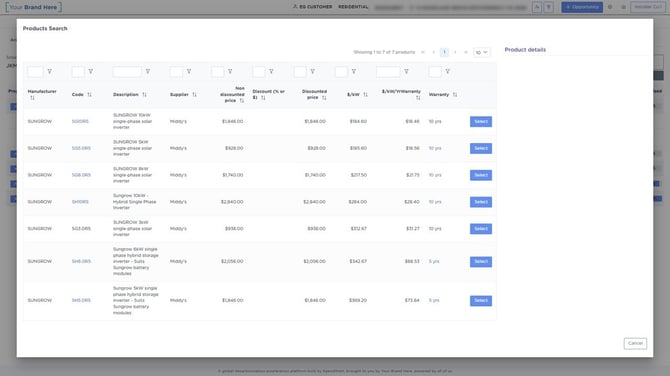Click the $284.00 per kW value
670x376 pixels.
point(358,202)
